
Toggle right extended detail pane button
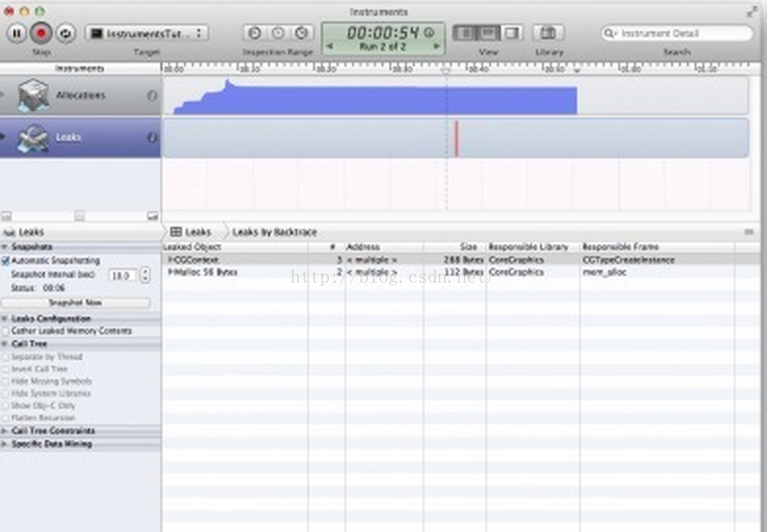pos(512,33)
